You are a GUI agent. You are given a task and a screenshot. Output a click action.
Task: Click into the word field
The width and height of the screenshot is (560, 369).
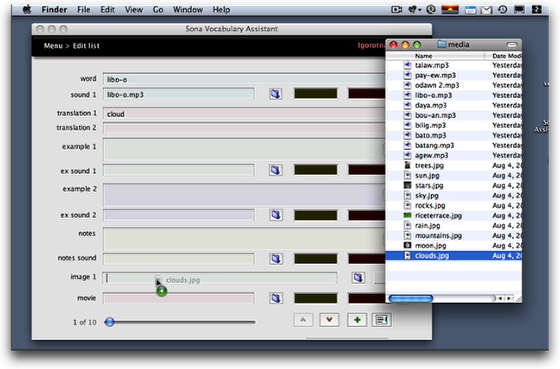(x=244, y=79)
